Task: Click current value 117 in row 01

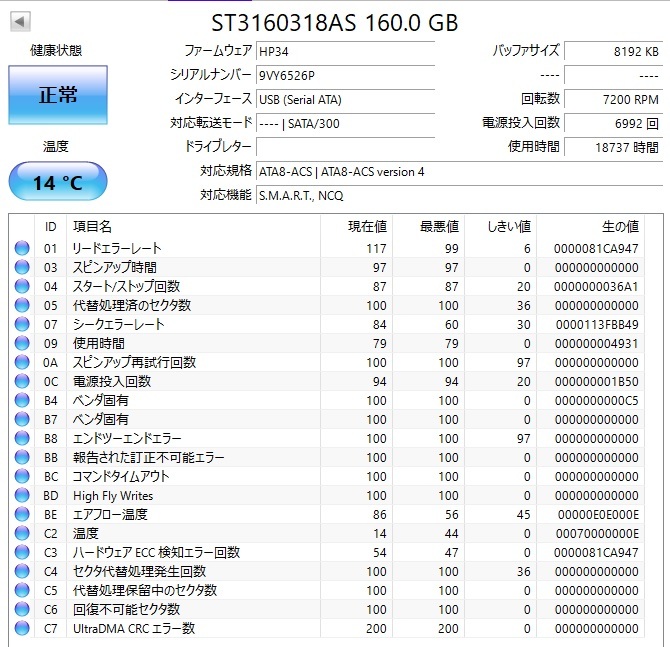Action: pos(376,249)
